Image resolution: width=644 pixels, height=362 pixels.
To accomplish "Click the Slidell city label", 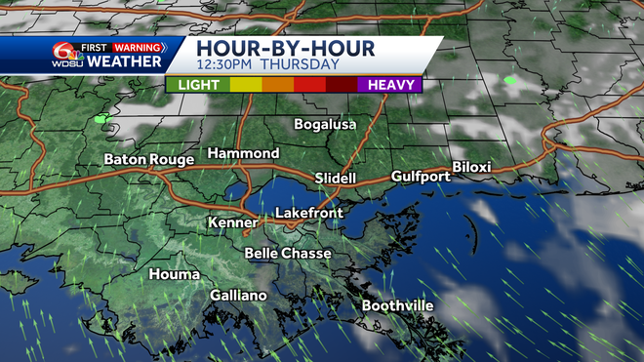I will pos(335,178).
